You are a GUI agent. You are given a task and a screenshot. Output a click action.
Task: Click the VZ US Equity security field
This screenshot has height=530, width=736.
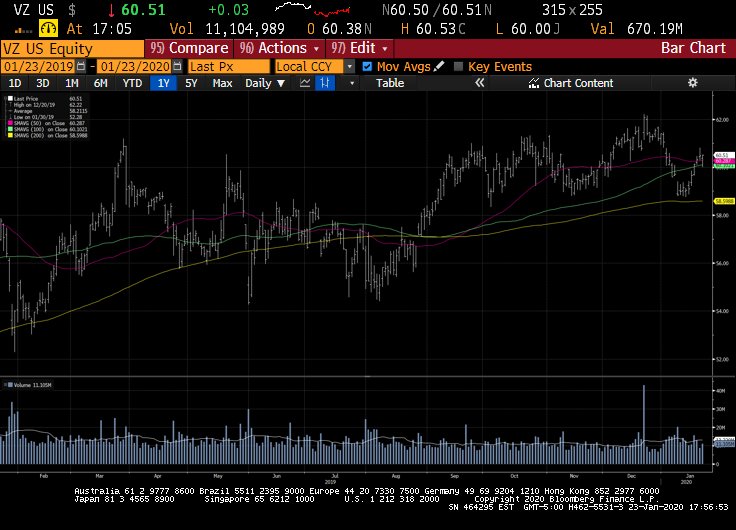72,48
